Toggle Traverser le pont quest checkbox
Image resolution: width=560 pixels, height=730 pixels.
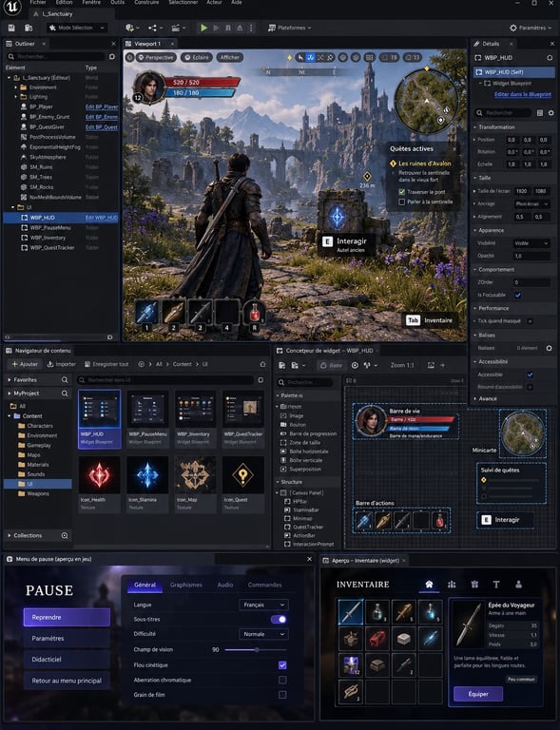(x=402, y=192)
